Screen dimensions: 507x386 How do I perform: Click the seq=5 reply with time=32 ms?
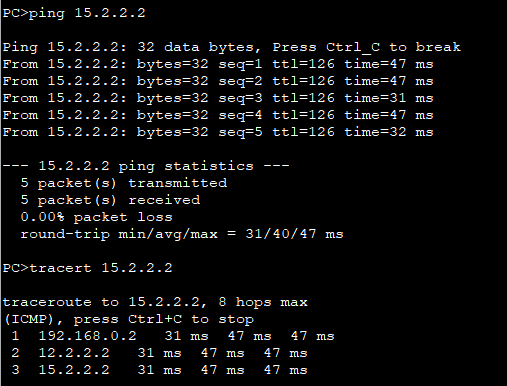coord(218,132)
